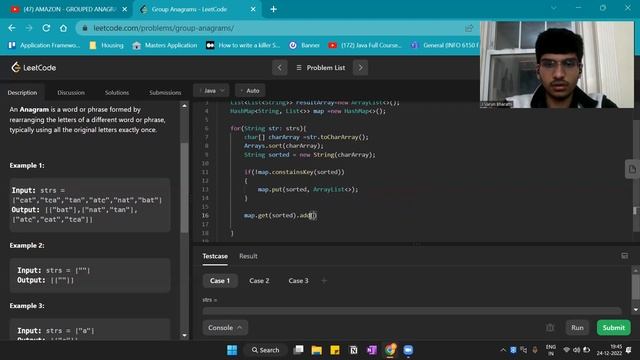This screenshot has height=360, width=640.
Task: Click the LeetCode logo
Action: [34, 68]
